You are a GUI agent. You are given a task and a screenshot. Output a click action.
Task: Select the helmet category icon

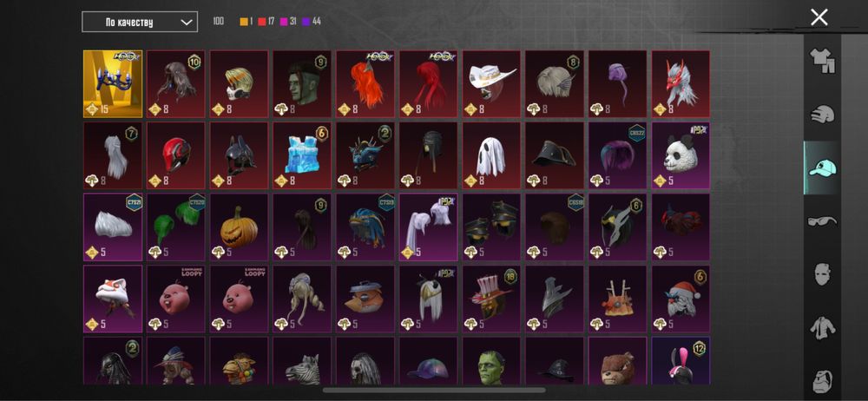point(823,114)
